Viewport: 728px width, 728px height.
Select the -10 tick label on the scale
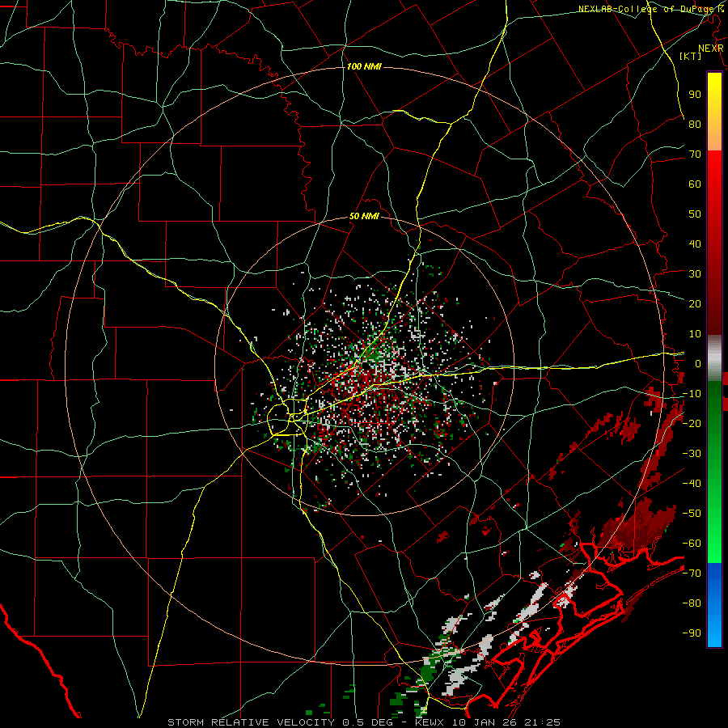pyautogui.click(x=692, y=393)
